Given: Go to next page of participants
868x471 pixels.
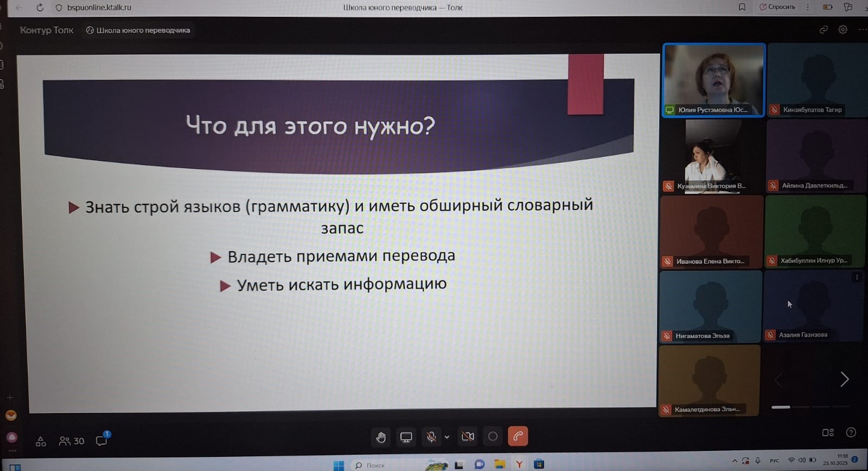Looking at the screenshot, I should (844, 379).
